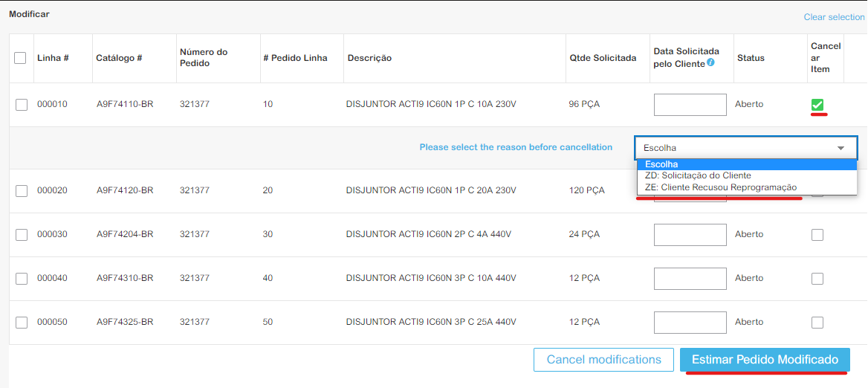Click the Cancel modifications button
Viewport: 868px width, 388px height.
[x=604, y=360]
